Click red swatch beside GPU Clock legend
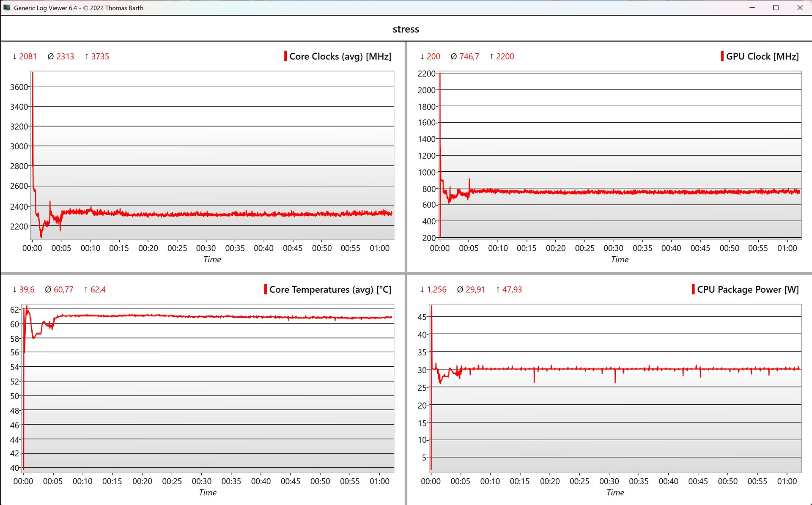812x505 pixels. click(722, 56)
